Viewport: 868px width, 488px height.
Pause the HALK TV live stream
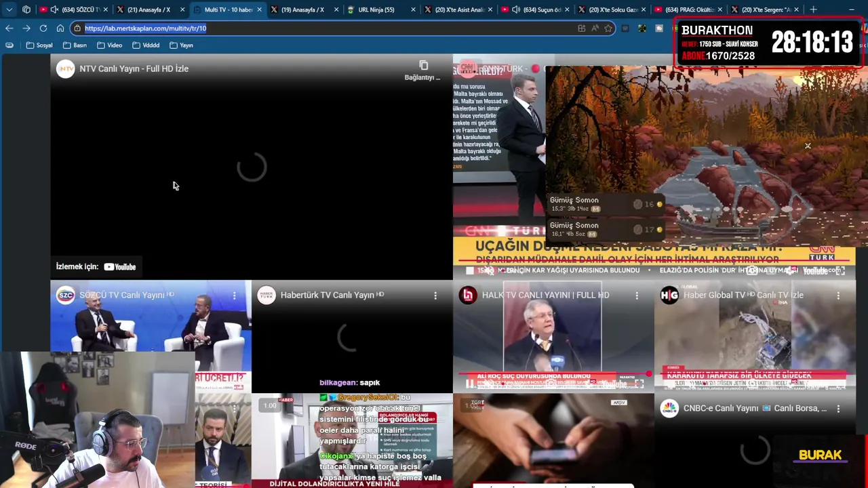(x=470, y=384)
